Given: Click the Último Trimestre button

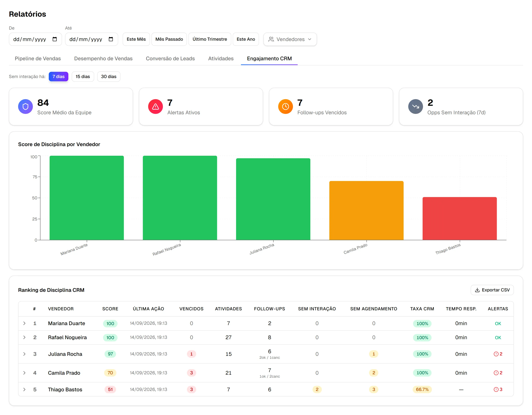Looking at the screenshot, I should (210, 39).
